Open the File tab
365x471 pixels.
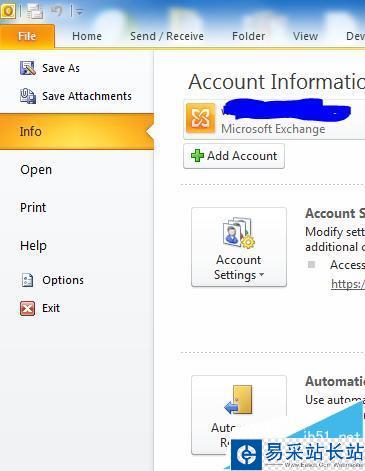27,36
